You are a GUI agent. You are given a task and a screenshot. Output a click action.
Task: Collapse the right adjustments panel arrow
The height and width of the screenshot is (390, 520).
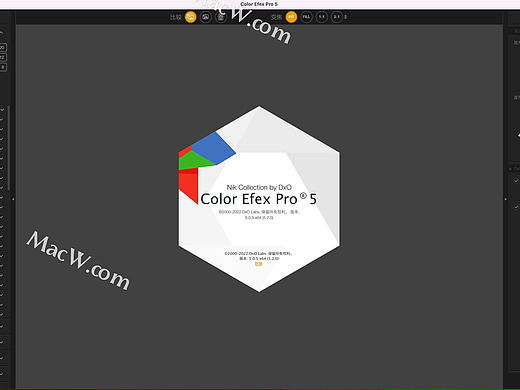click(506, 199)
